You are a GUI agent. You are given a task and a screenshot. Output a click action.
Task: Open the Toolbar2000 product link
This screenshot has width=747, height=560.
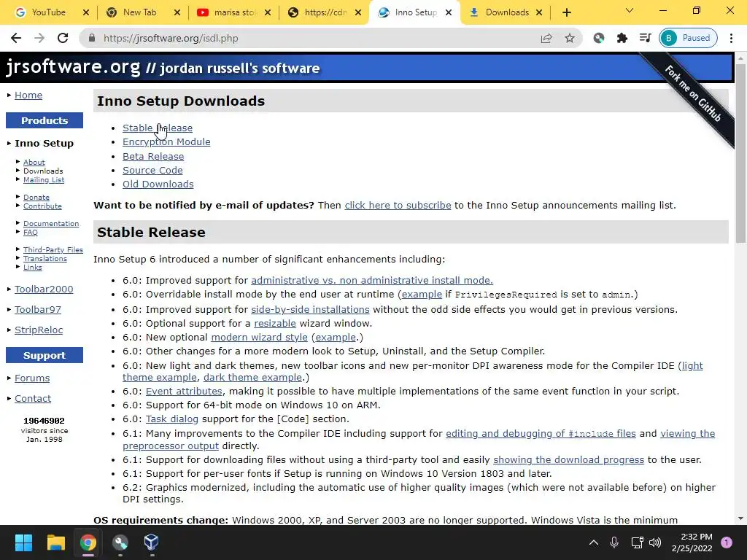(44, 289)
